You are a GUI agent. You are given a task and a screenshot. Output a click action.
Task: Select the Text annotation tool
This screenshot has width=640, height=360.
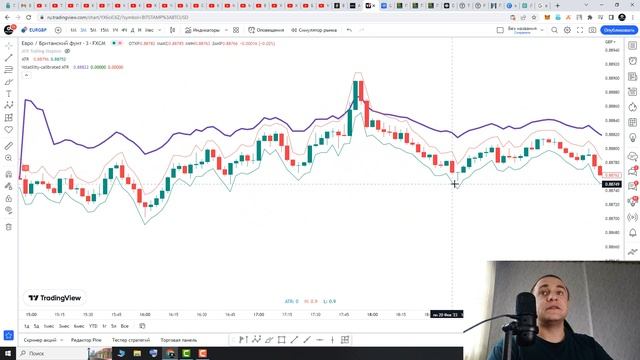(9, 93)
